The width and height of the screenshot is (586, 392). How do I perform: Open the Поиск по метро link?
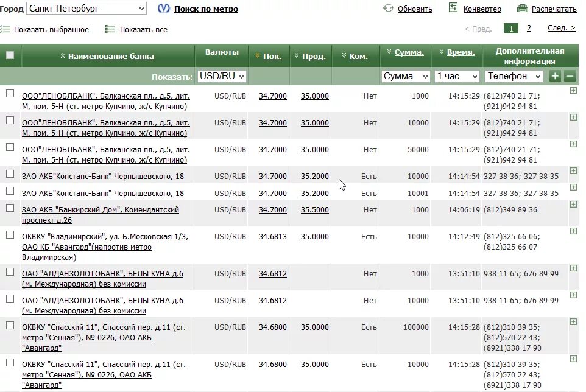click(x=206, y=9)
